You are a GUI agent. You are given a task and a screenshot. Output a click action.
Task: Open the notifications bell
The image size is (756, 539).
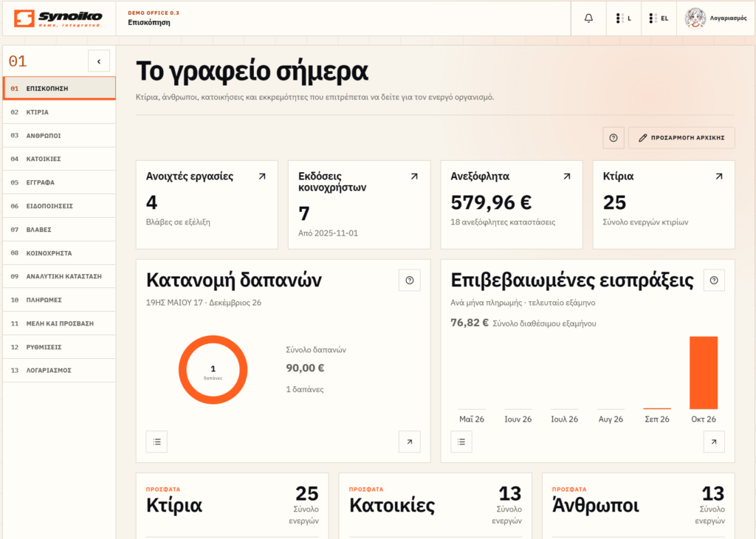click(x=588, y=18)
